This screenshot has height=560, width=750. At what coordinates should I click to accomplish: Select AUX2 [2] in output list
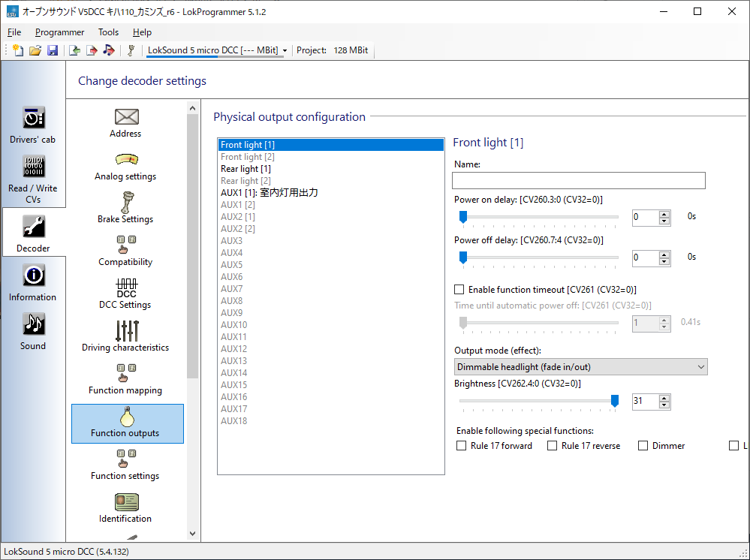point(331,229)
